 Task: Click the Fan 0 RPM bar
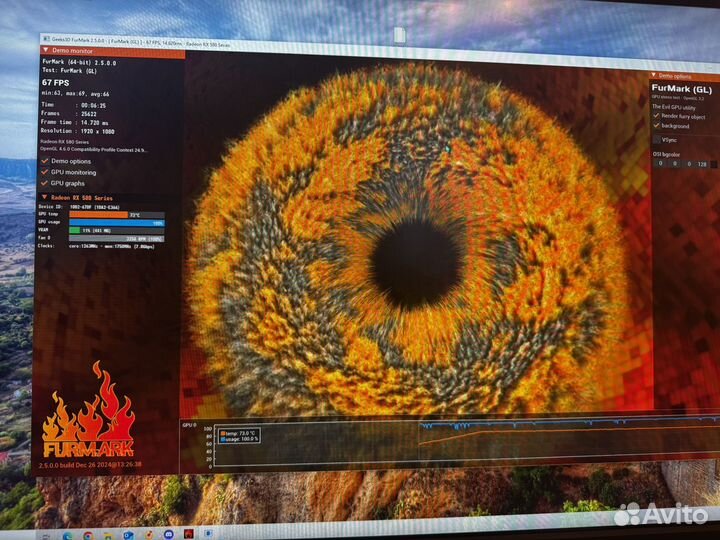click(117, 238)
